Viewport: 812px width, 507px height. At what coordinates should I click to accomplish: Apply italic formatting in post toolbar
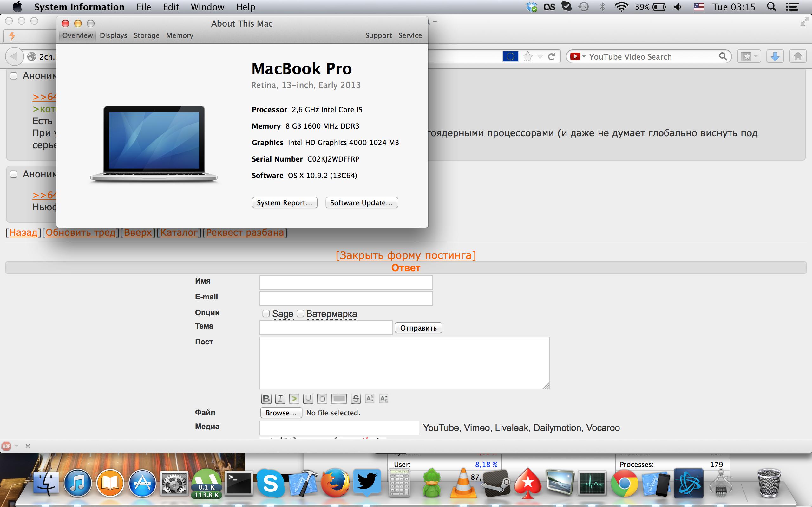(280, 398)
